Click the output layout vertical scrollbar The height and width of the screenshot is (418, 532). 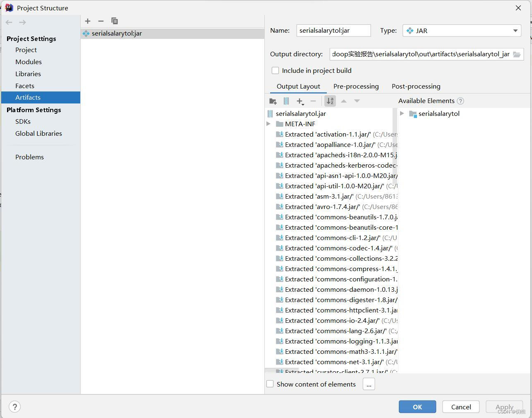tap(395, 147)
